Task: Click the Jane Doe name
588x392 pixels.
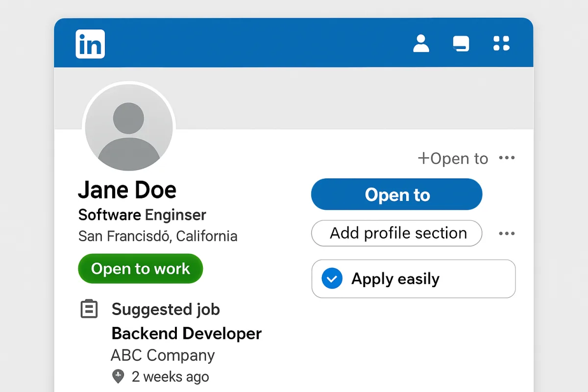Action: point(127,190)
